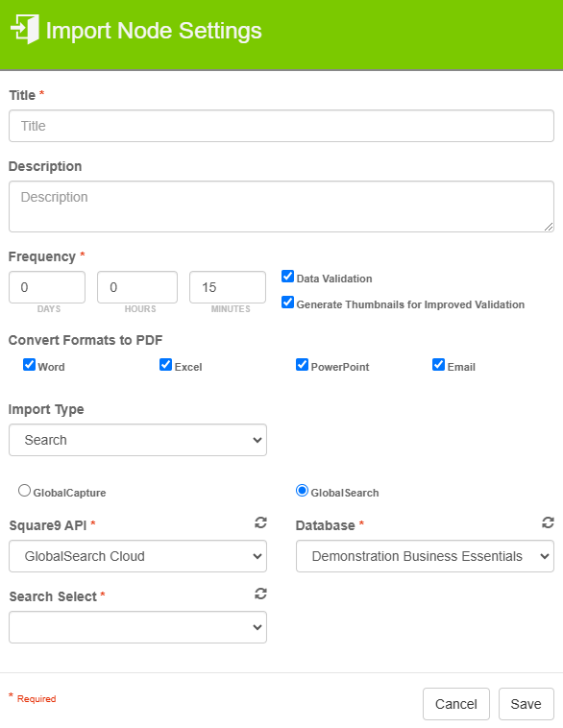This screenshot has height=728, width=563.
Task: Click the Minutes frequency field
Action: tap(228, 287)
